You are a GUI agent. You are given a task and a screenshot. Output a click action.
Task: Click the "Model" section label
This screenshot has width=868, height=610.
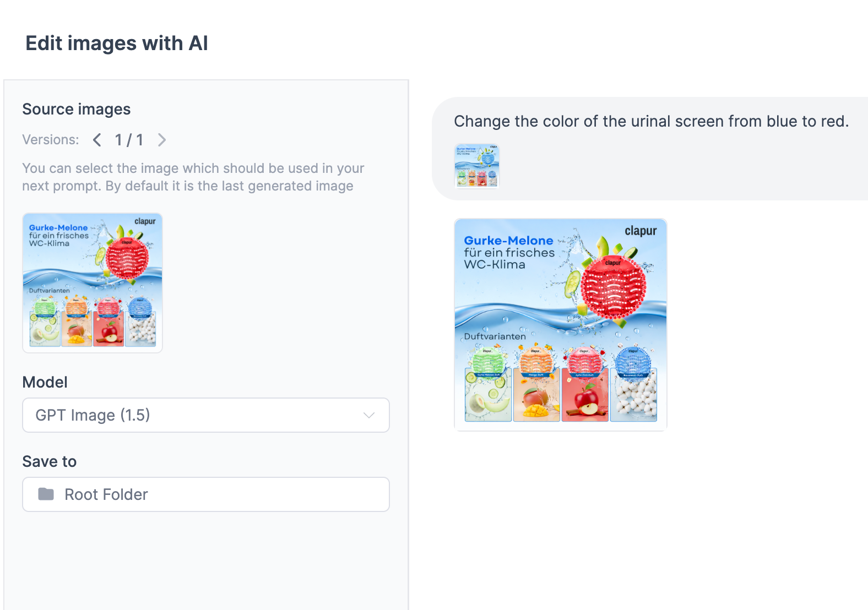coord(45,382)
